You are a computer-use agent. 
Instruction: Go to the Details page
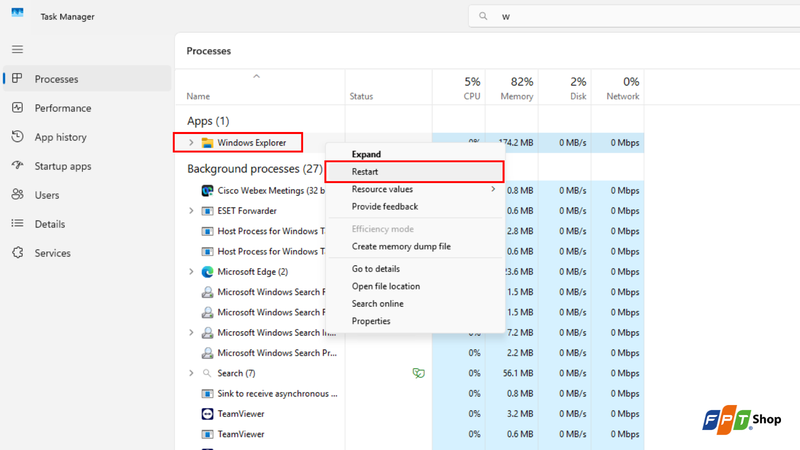point(87,224)
